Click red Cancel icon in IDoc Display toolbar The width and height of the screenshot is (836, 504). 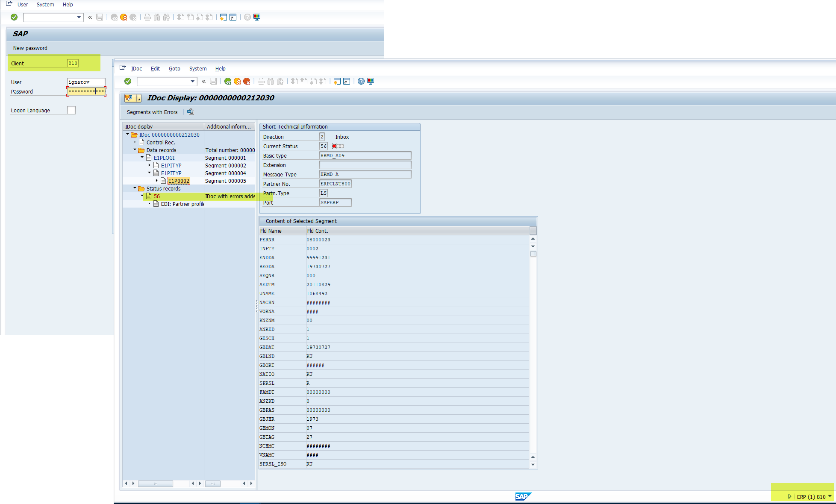click(x=247, y=81)
